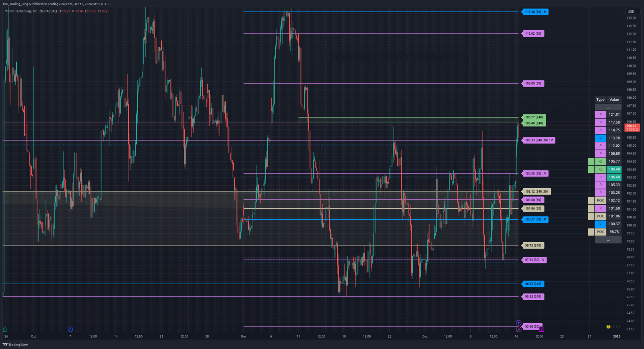Click the 114.75 value cell
This screenshot has width=644, height=349.
[614, 130]
